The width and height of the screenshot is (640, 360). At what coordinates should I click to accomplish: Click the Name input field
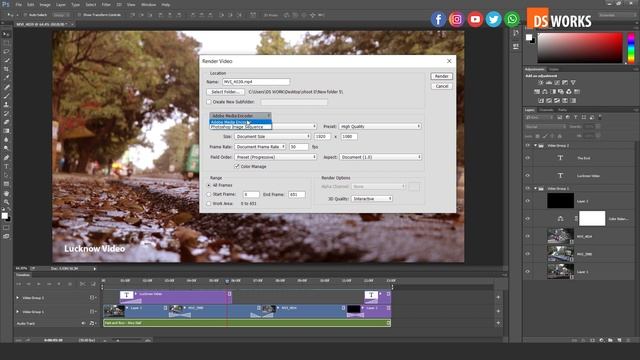pos(256,82)
